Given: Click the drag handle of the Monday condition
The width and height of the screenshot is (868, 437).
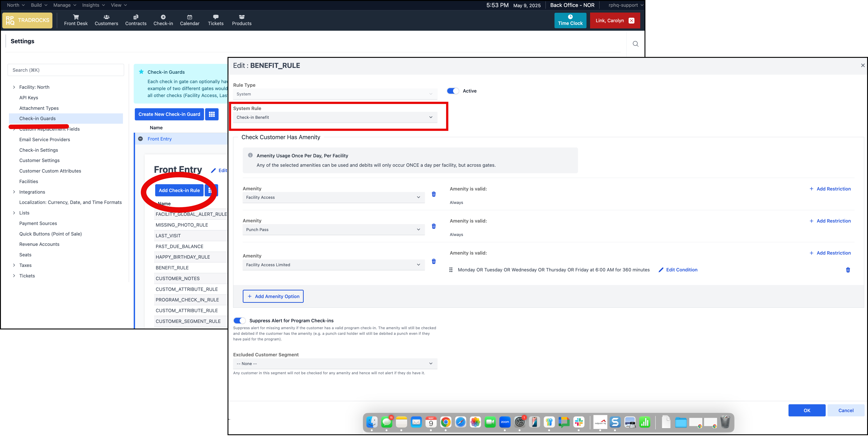Looking at the screenshot, I should 451,270.
